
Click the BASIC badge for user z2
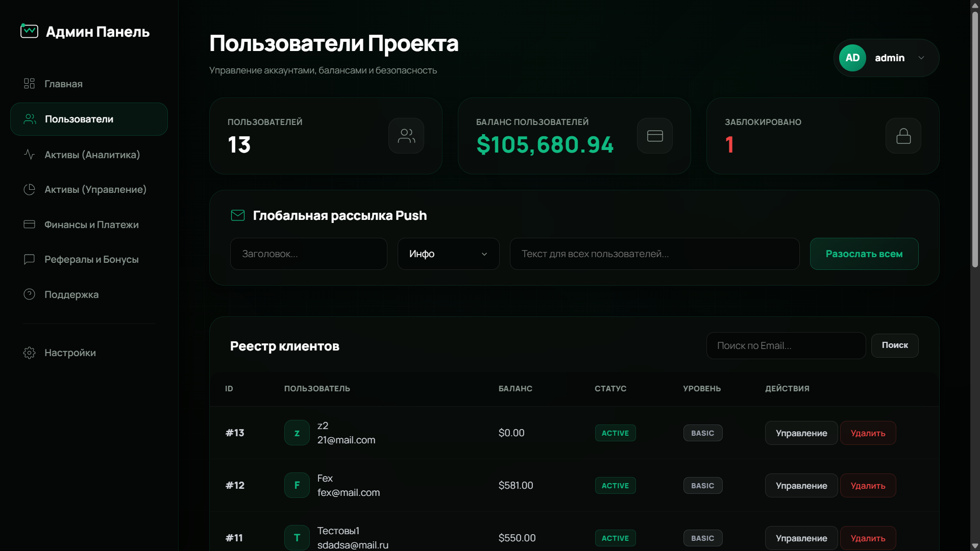click(x=703, y=433)
